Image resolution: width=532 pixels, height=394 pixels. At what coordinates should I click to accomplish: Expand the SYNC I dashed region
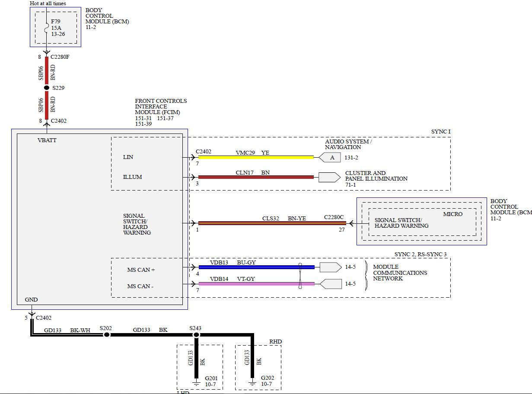(440, 131)
